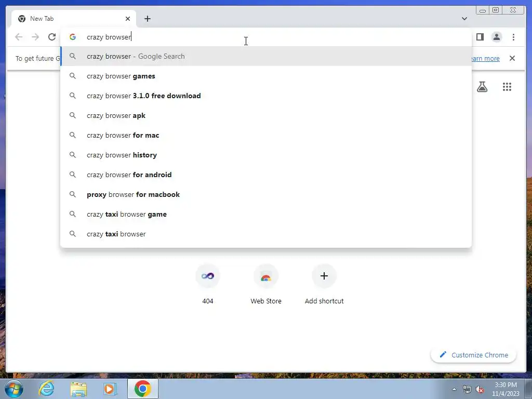Choose 'crazy browser games' suggestion
This screenshot has width=532, height=399.
pos(266,76)
